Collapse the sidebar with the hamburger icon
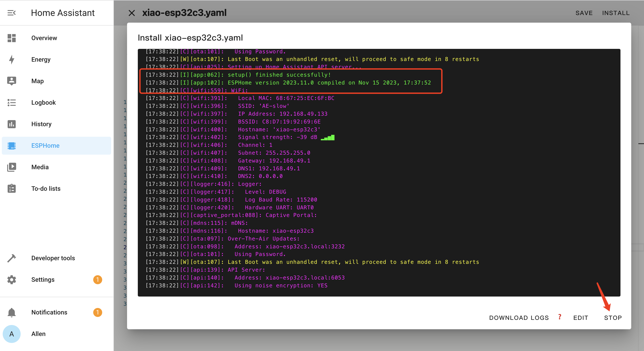The image size is (644, 351). (11, 13)
